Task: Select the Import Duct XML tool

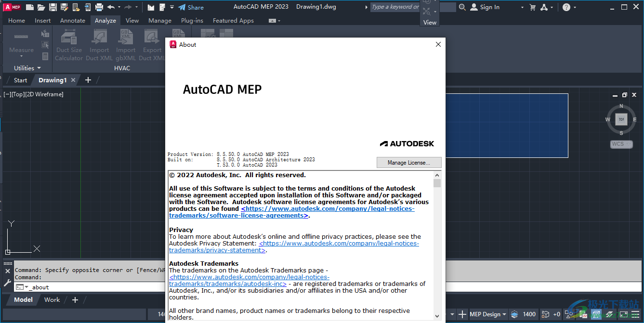Action: pyautogui.click(x=99, y=43)
